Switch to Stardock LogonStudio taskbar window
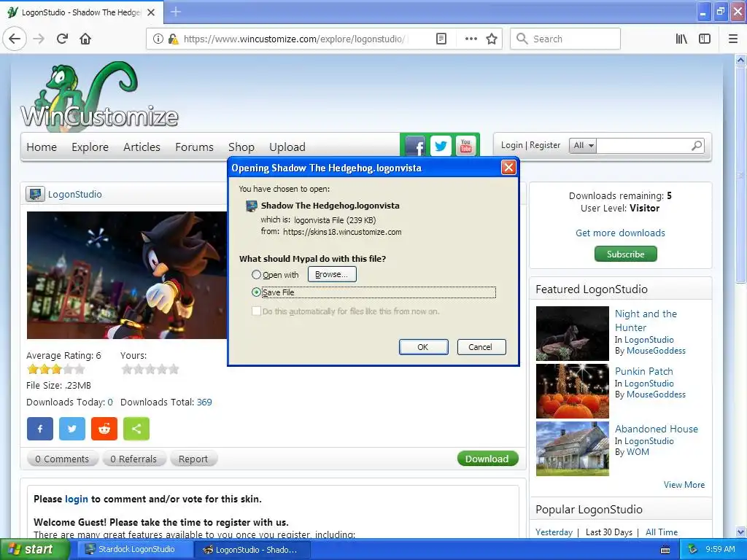 tap(135, 550)
